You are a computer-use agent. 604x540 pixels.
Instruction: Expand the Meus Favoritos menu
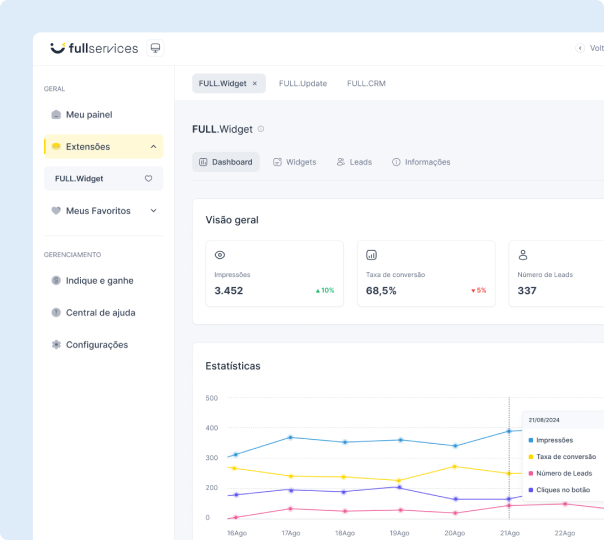click(153, 211)
